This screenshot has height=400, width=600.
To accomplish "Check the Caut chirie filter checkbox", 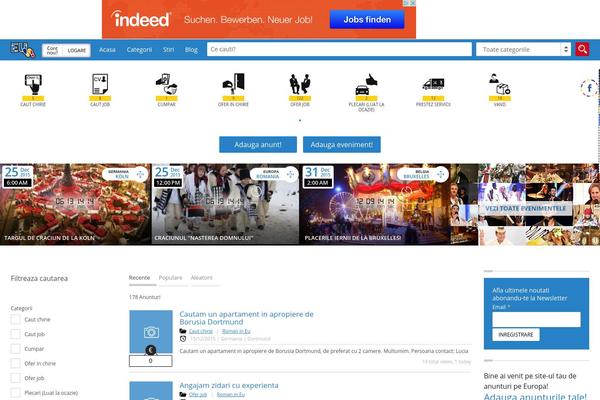I will click(15, 319).
